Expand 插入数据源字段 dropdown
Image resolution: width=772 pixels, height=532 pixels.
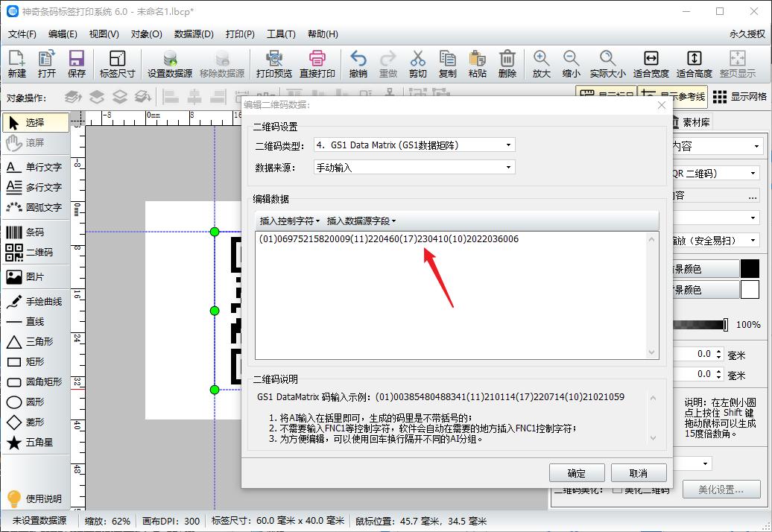[x=361, y=221]
